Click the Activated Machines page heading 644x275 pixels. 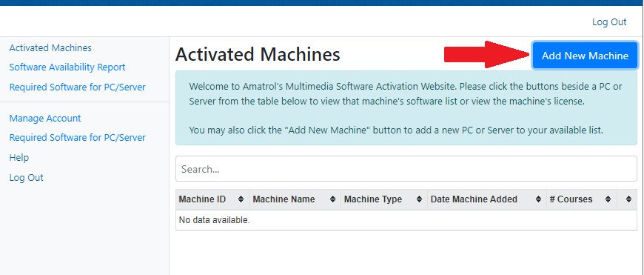pyautogui.click(x=258, y=54)
